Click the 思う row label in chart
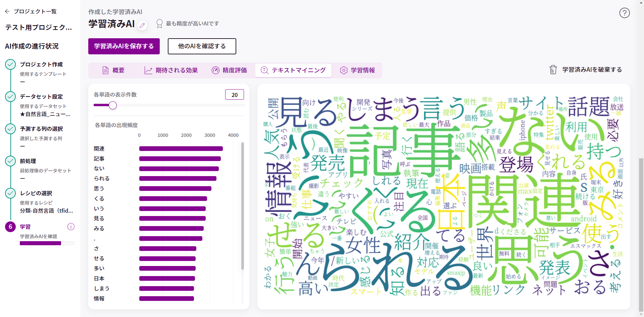This screenshot has height=317, width=644. [99, 189]
